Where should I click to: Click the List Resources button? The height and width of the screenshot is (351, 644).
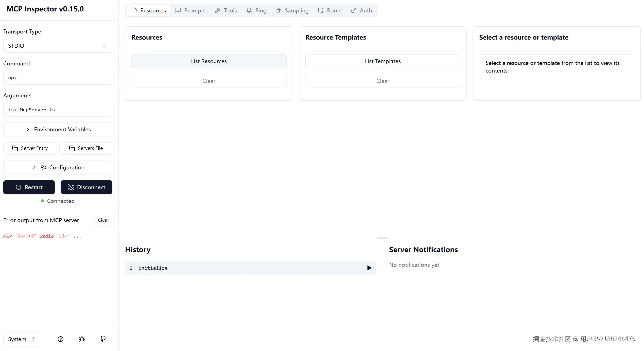click(209, 61)
